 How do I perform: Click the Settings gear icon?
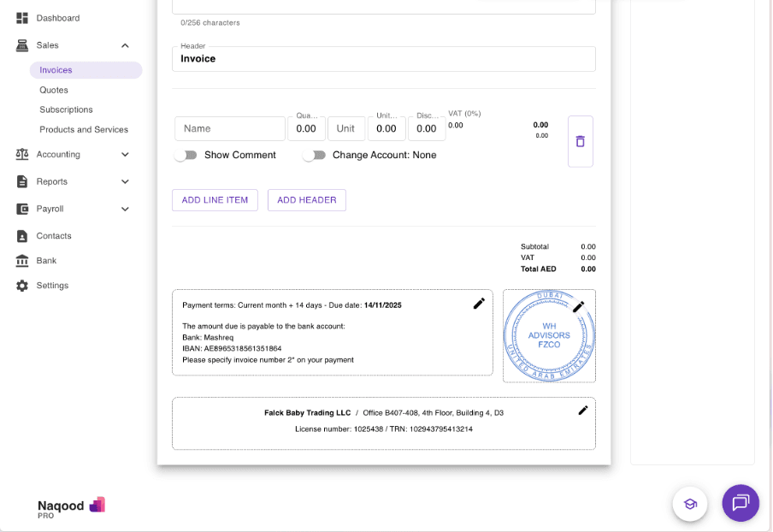(x=22, y=286)
